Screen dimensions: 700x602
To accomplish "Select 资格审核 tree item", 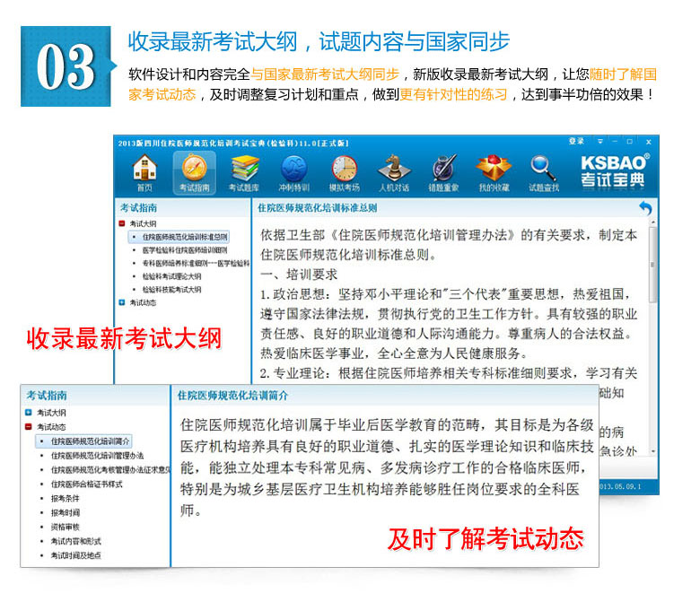I will click(65, 527).
